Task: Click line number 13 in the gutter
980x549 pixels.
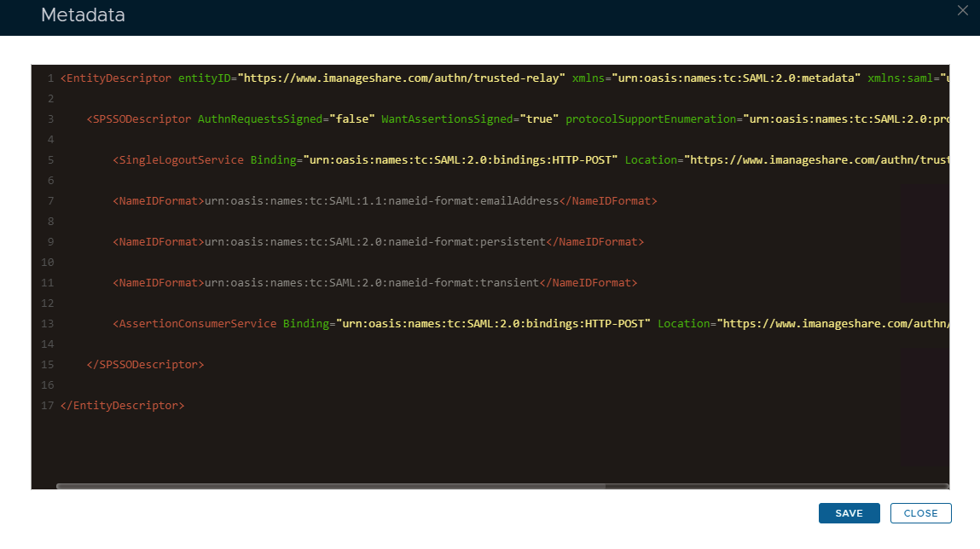Action: pos(47,324)
